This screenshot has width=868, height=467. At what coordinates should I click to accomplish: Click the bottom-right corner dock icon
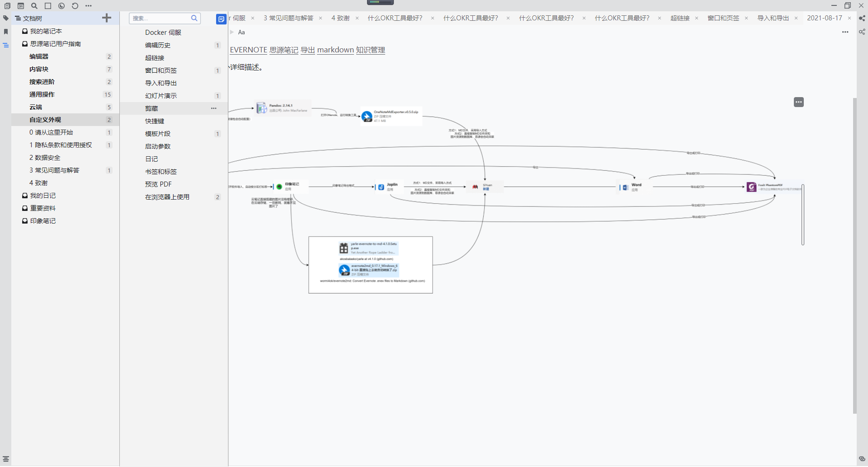click(862, 459)
